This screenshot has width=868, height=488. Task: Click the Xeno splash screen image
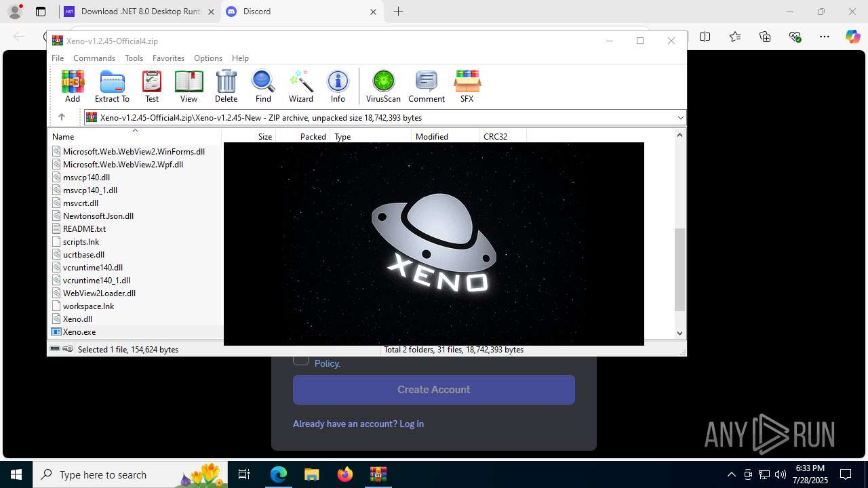pyautogui.click(x=434, y=244)
